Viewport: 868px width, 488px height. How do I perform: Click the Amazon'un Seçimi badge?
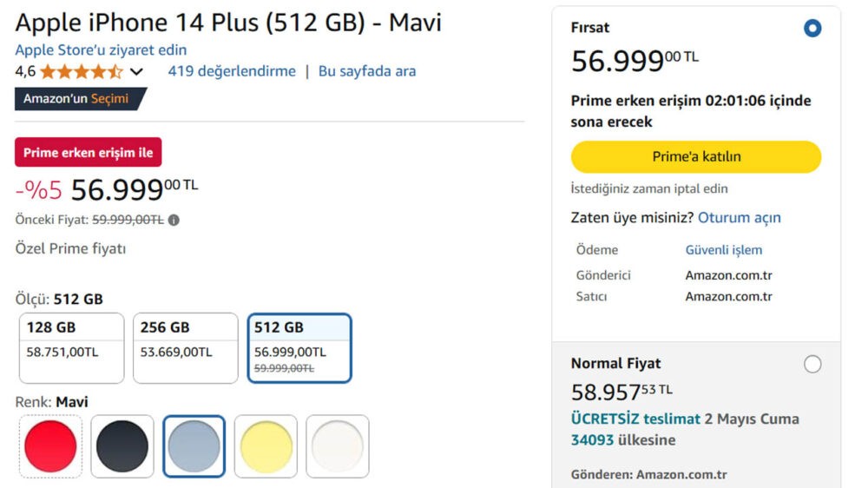[x=78, y=99]
